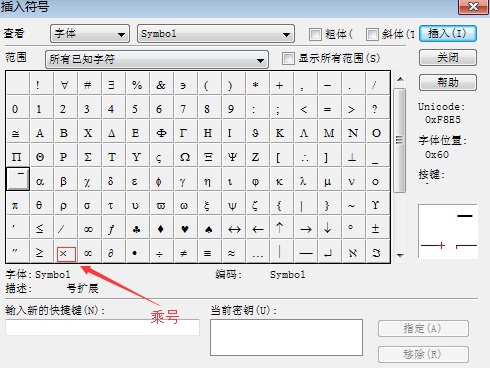Screen dimensions: 490x368
Task: Click the symbol grid scroll up arrow
Action: click(400, 79)
